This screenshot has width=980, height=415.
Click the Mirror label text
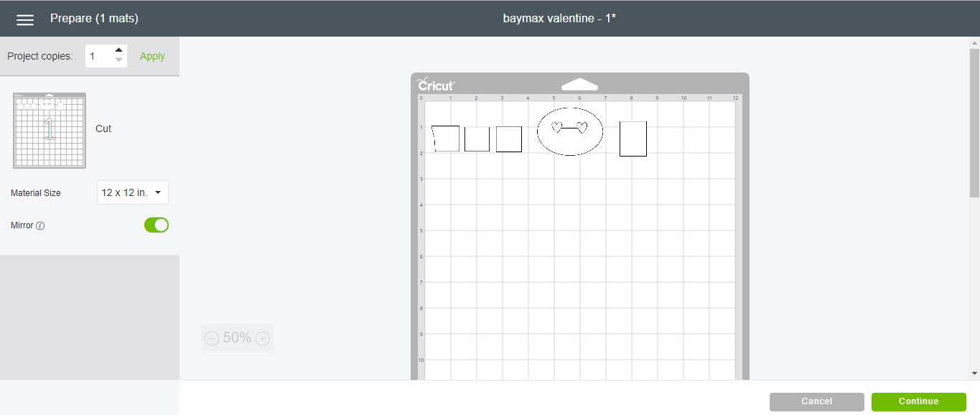click(x=22, y=225)
